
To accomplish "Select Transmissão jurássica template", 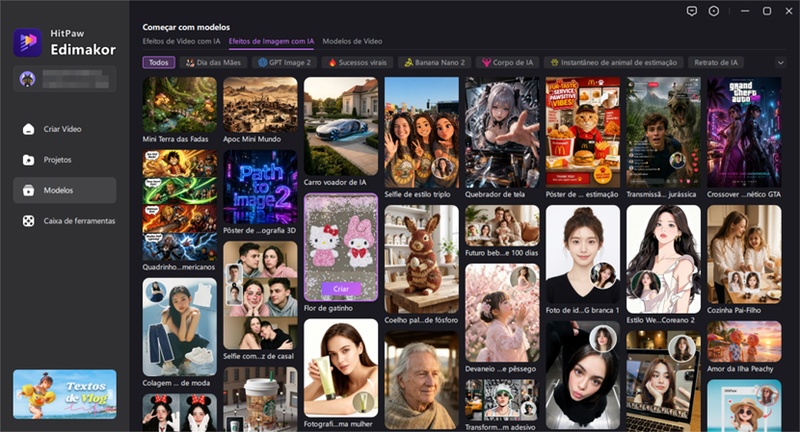I will click(663, 133).
